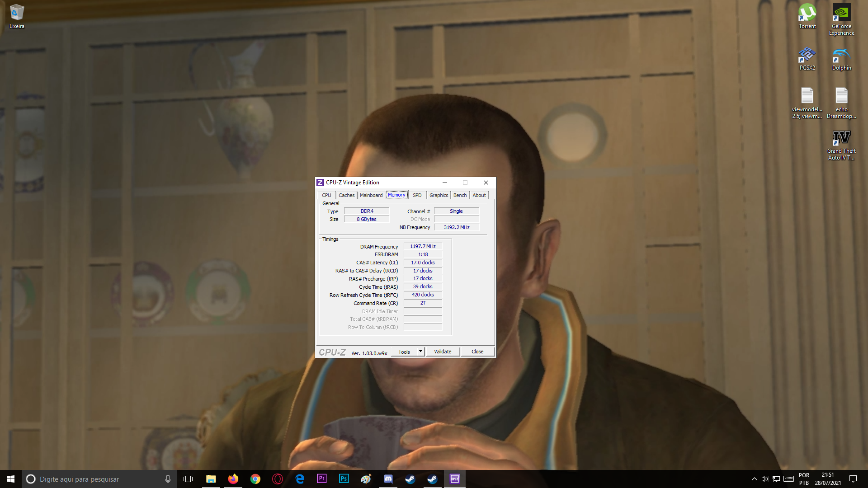Open the volume control in tray
Screen dimensions: 868x488
(765, 479)
